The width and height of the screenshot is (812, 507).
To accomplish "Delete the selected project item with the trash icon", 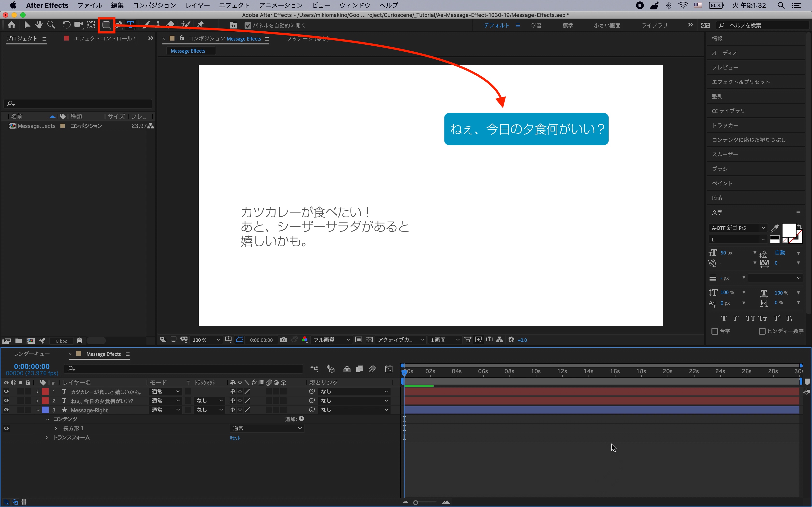I will pyautogui.click(x=80, y=341).
